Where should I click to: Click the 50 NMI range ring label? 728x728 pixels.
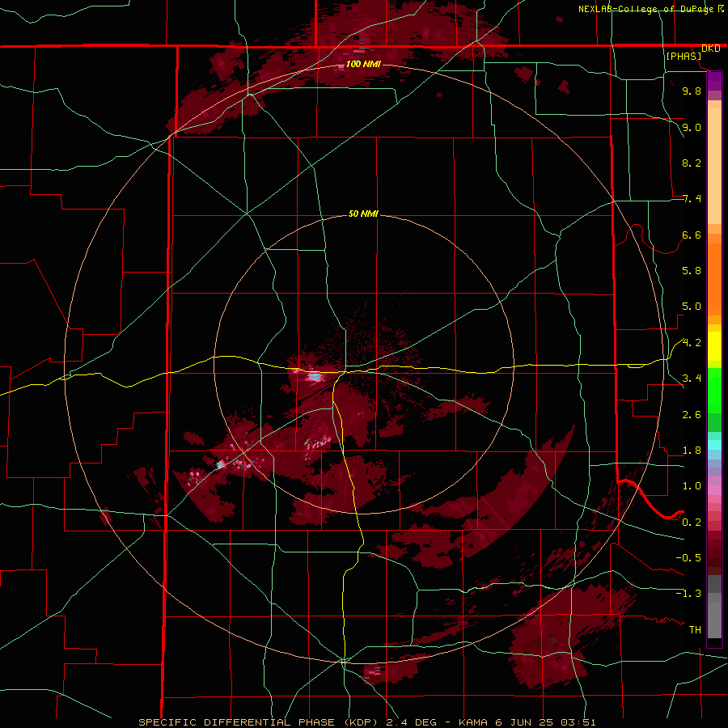(x=363, y=214)
